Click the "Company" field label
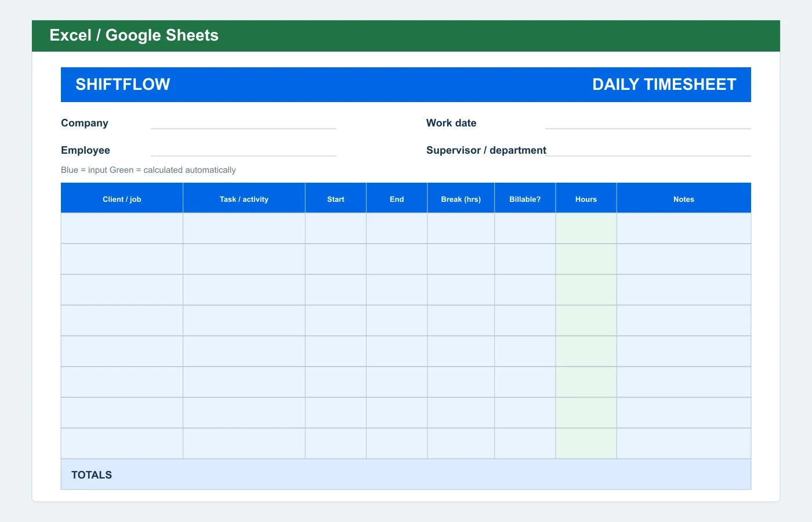 85,123
